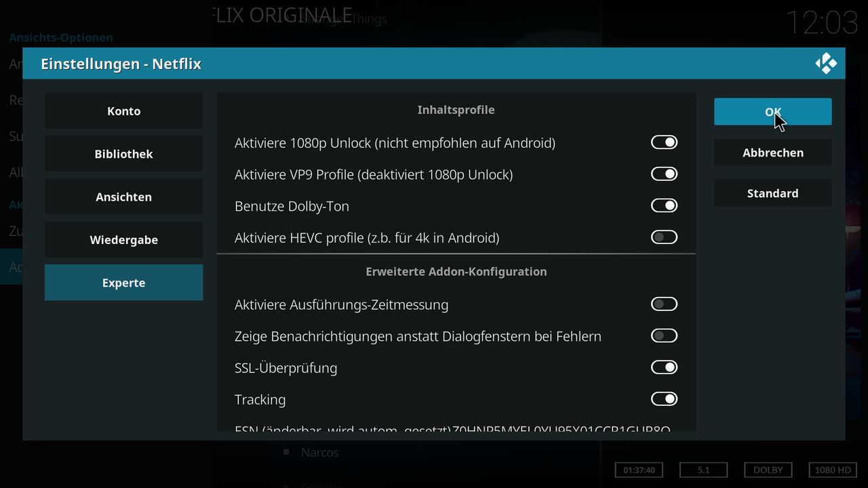868x488 pixels.
Task: Open the Konto settings tab
Action: tap(123, 111)
